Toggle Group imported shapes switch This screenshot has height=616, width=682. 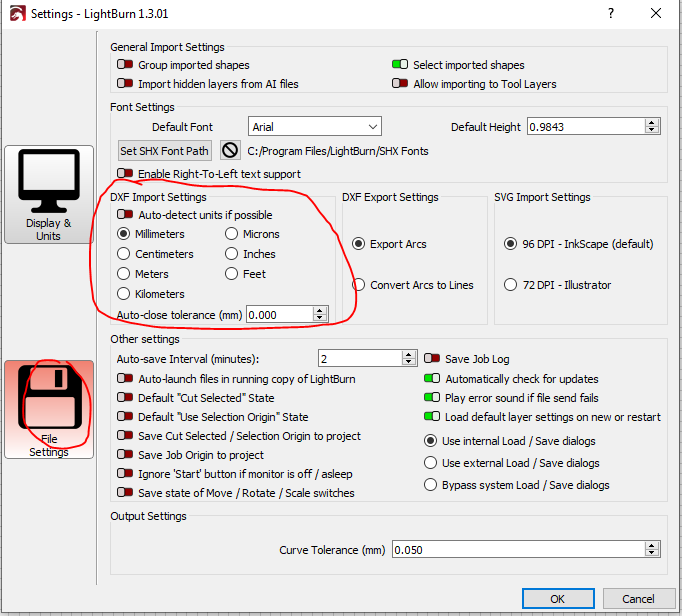tap(125, 64)
